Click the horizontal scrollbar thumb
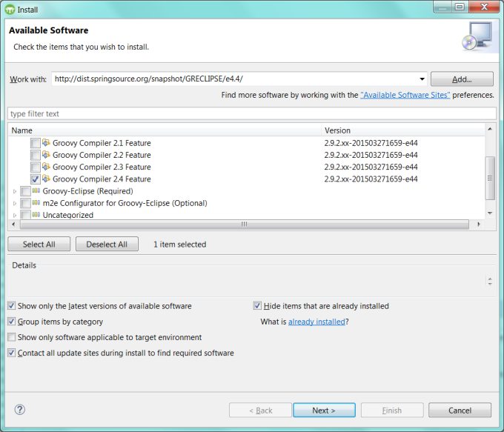Image resolution: width=504 pixels, height=432 pixels. click(245, 224)
